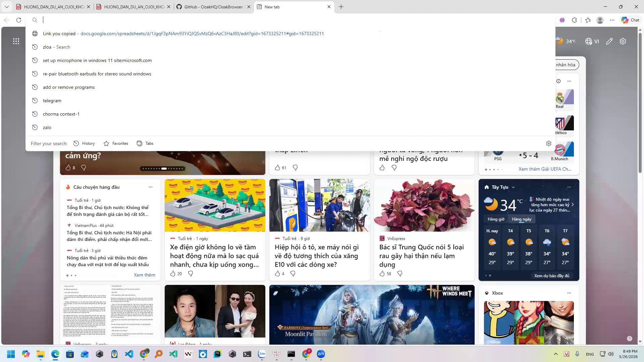Open search suggestion settings gear
Viewport: 644px width, 362px height.
point(549,143)
